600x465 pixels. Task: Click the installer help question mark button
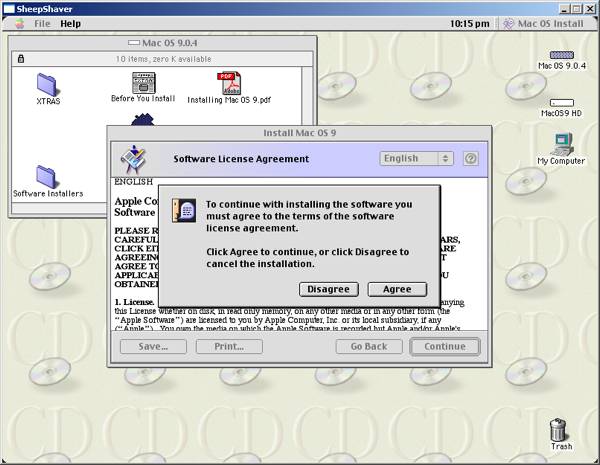point(470,158)
